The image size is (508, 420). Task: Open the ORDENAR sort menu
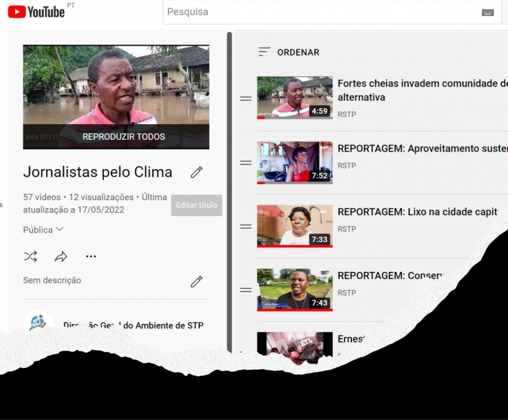click(x=289, y=53)
